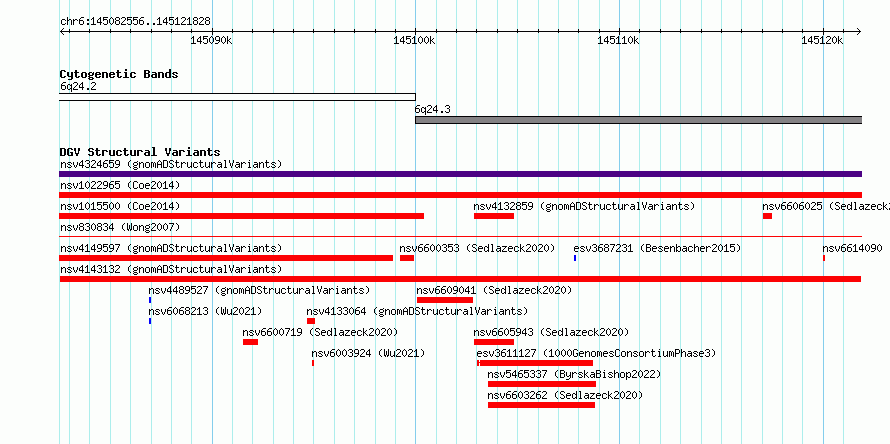Viewport: 890px width, 444px height.
Task: Click the 6q24.2 band label text
Action: point(78,87)
